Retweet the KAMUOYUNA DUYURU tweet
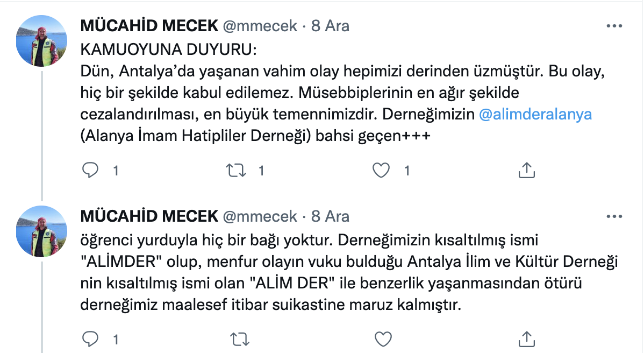644x353 pixels. [x=237, y=171]
